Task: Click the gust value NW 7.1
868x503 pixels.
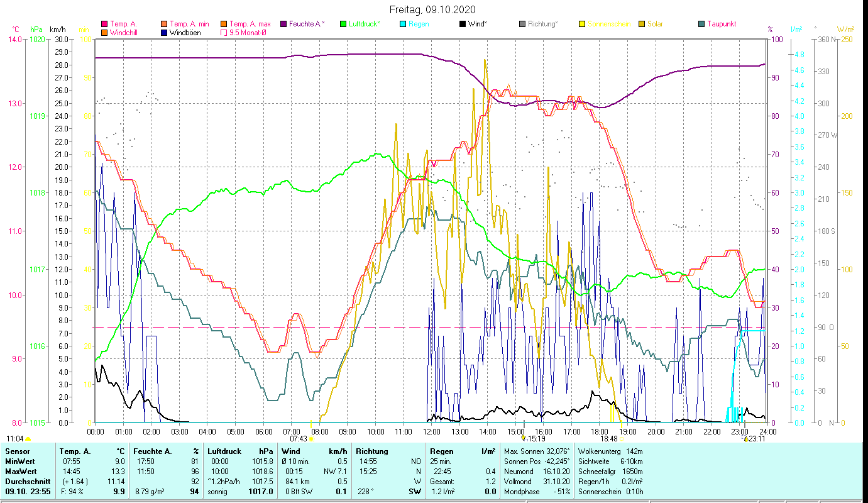Action: coord(336,472)
